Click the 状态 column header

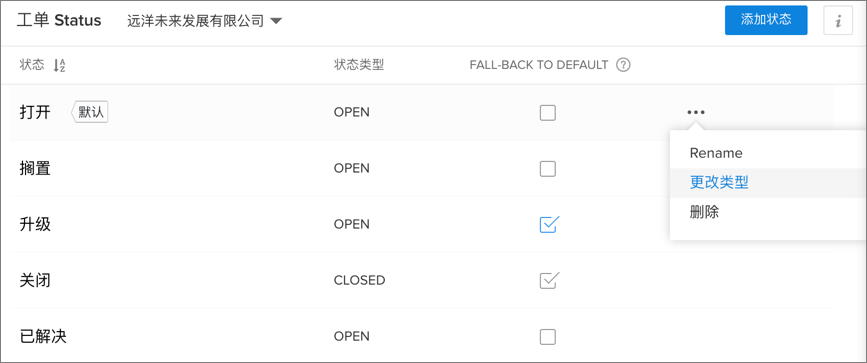pyautogui.click(x=32, y=65)
